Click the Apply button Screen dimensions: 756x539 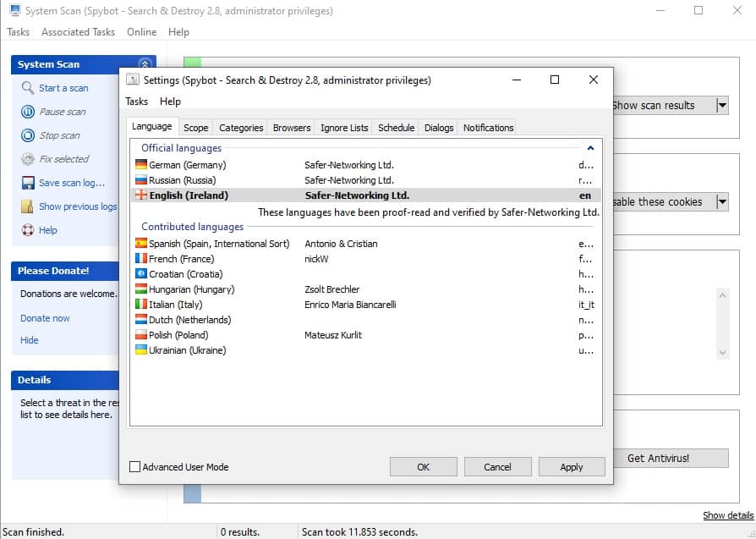click(572, 466)
